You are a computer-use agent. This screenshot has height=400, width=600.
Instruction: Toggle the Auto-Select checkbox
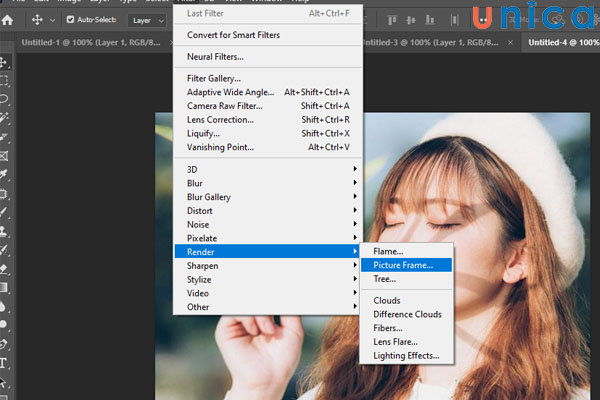70,20
